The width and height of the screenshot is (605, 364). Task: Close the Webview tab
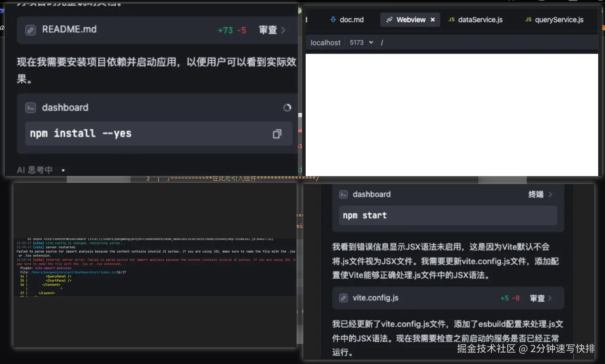tap(433, 20)
